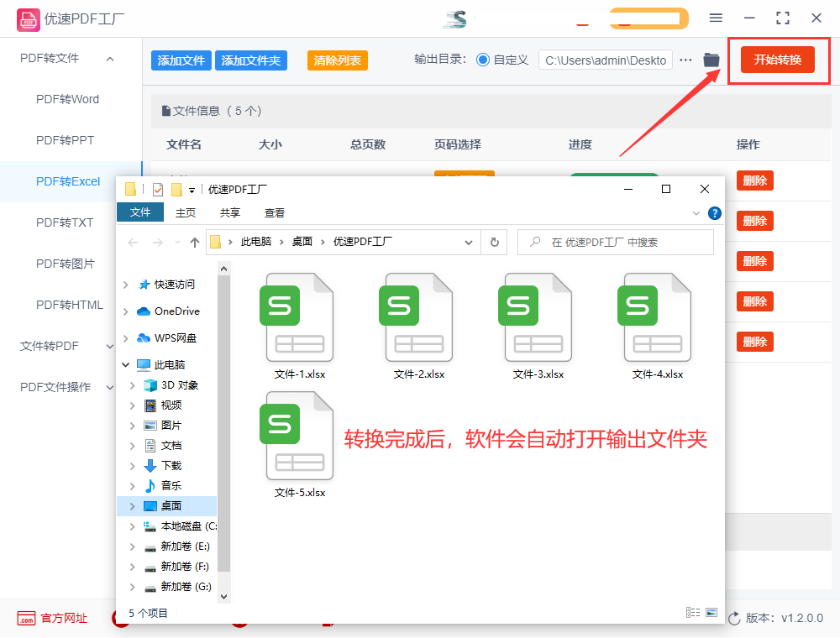
Task: Click the Explorer search box 在 优速PDF工厂 中搜索
Action: (616, 243)
